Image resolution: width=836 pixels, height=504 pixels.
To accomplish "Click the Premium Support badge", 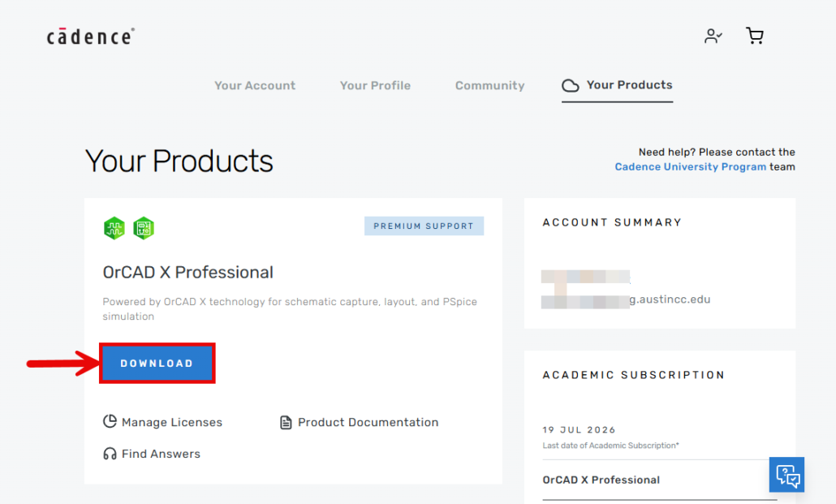I will pos(424,226).
